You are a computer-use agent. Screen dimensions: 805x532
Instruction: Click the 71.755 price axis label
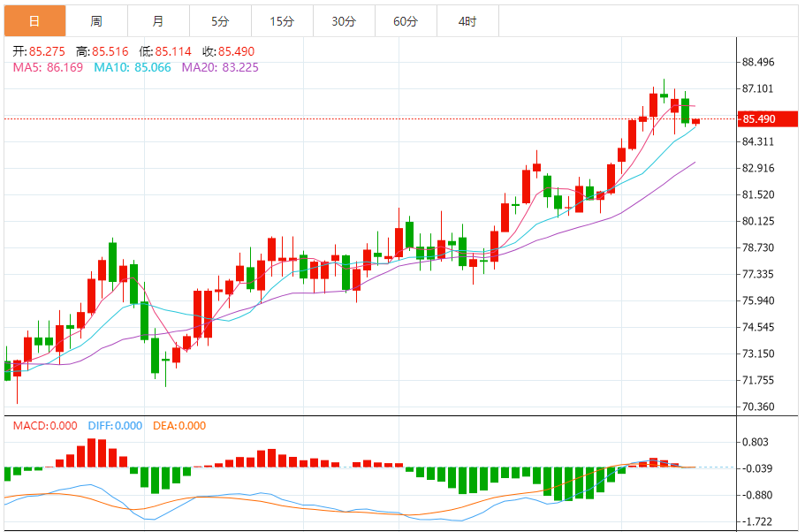pos(758,381)
